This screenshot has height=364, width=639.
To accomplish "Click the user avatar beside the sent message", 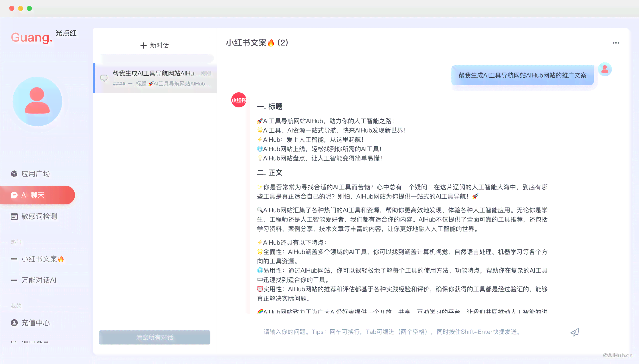I will (605, 69).
